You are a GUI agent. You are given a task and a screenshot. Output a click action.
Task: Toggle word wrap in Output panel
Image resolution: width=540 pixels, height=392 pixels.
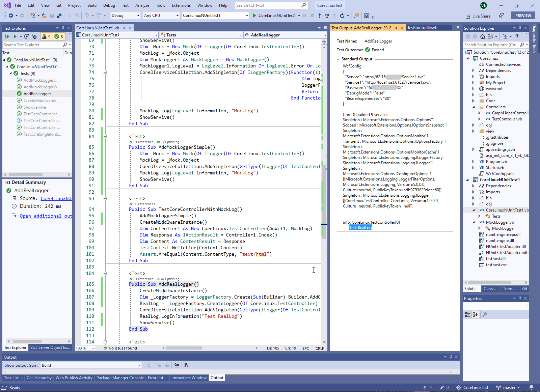click(187, 365)
